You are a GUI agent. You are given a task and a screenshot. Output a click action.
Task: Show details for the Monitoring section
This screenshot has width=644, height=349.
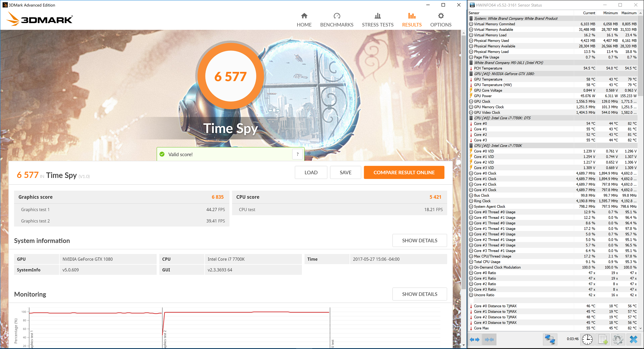420,294
